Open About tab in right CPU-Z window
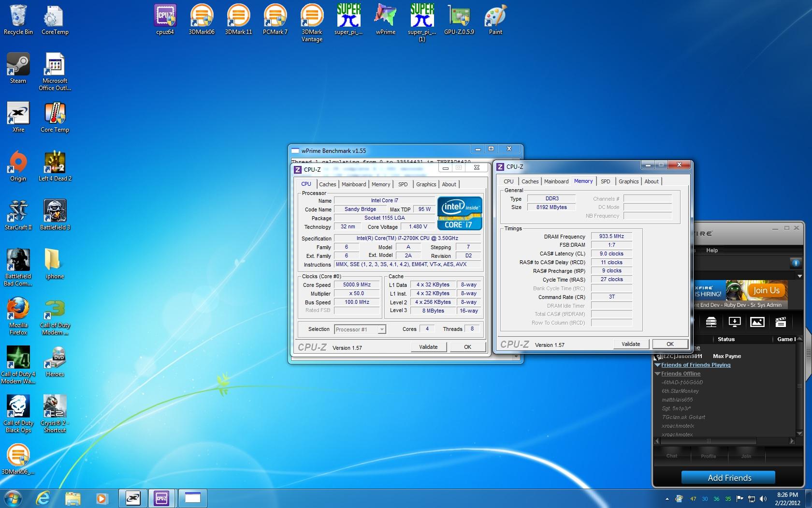 (652, 181)
